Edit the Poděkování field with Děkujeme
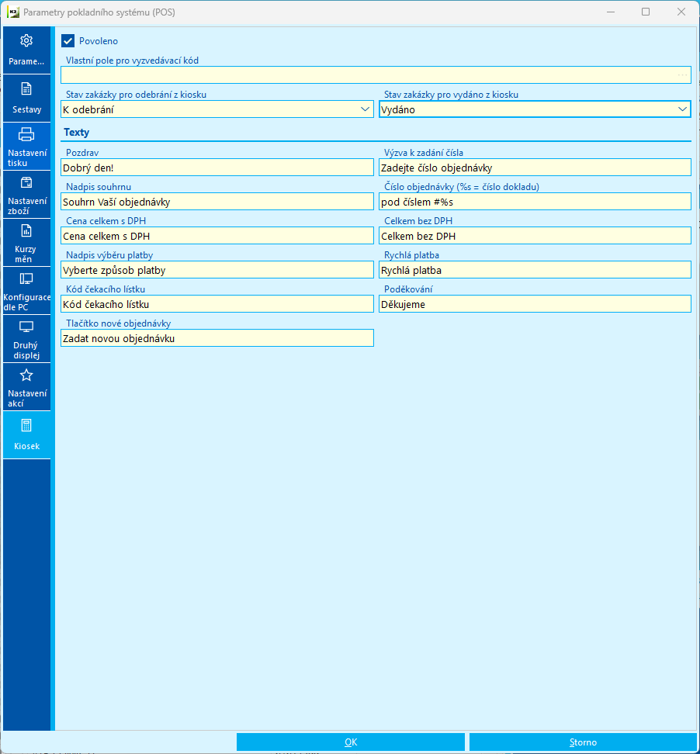 pos(535,304)
